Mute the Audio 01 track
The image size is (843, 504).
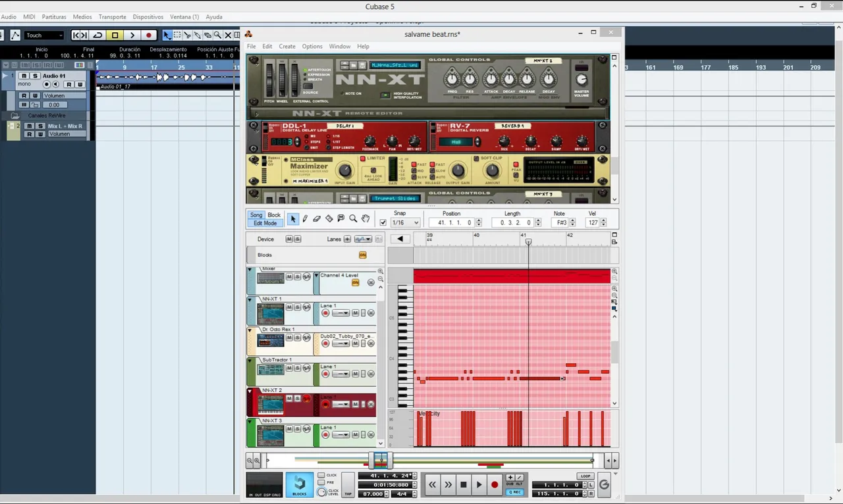pos(24,76)
